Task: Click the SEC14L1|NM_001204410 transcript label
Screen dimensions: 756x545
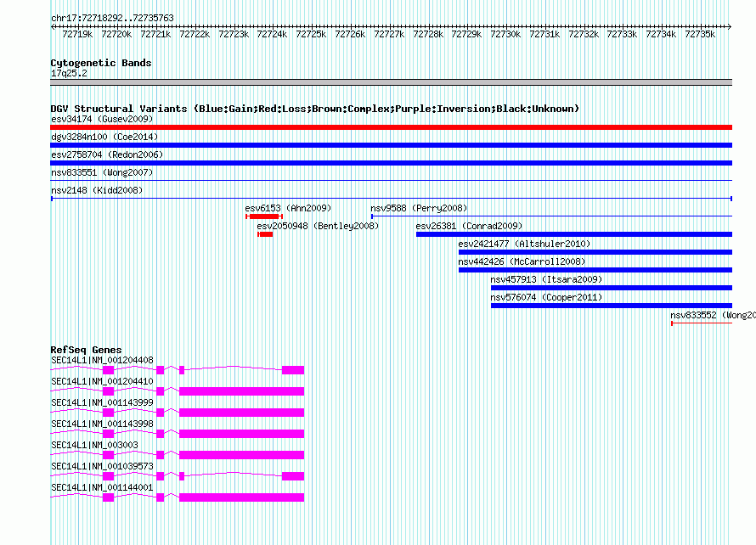Action: [102, 382]
